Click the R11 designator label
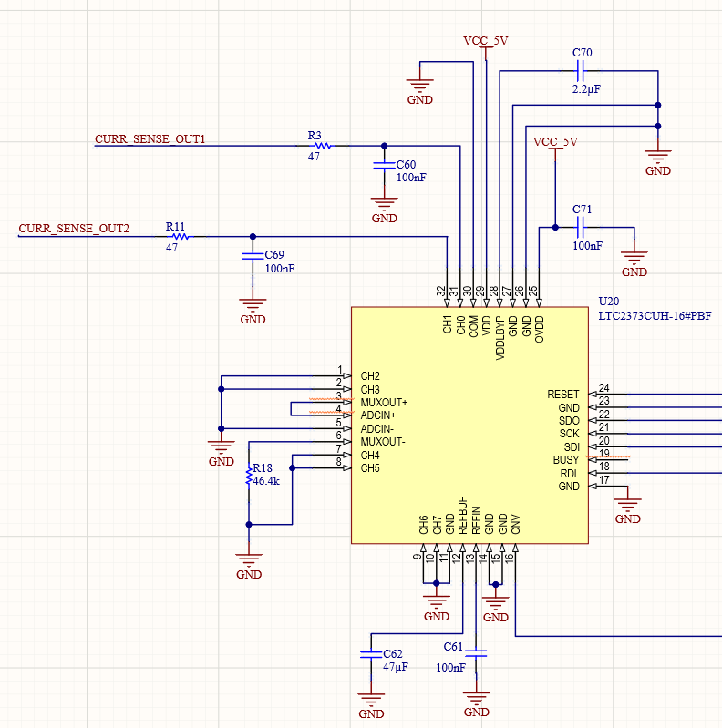The height and width of the screenshot is (728, 722). [x=175, y=227]
